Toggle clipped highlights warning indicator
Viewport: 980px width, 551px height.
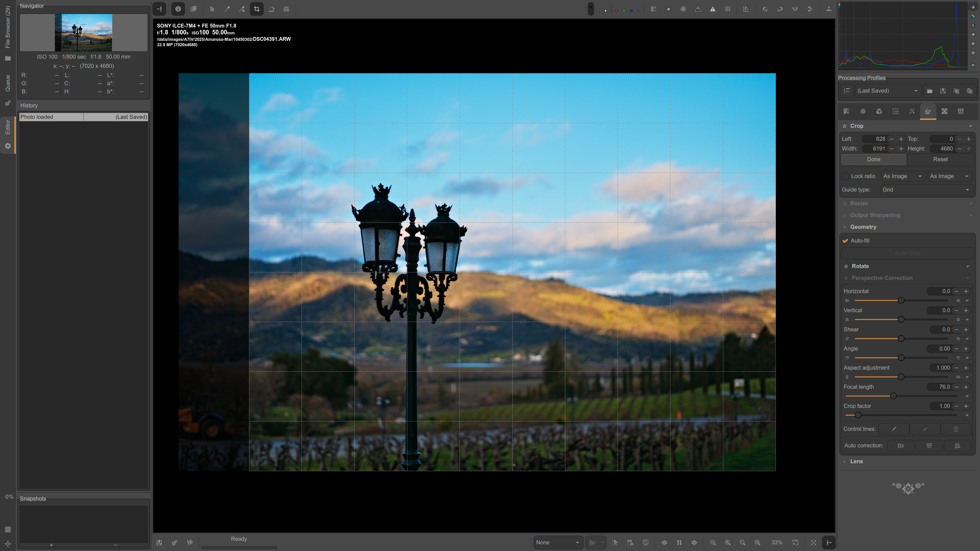[713, 9]
